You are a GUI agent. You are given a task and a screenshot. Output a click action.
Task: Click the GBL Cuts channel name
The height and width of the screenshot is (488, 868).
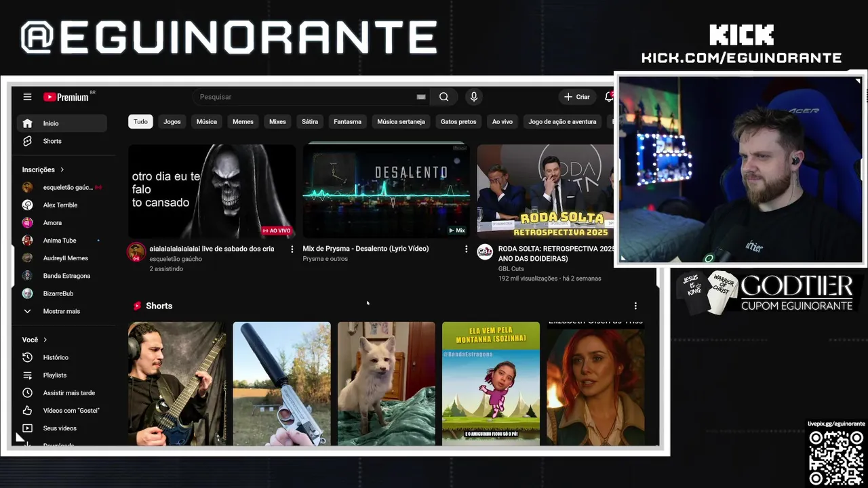tap(511, 269)
